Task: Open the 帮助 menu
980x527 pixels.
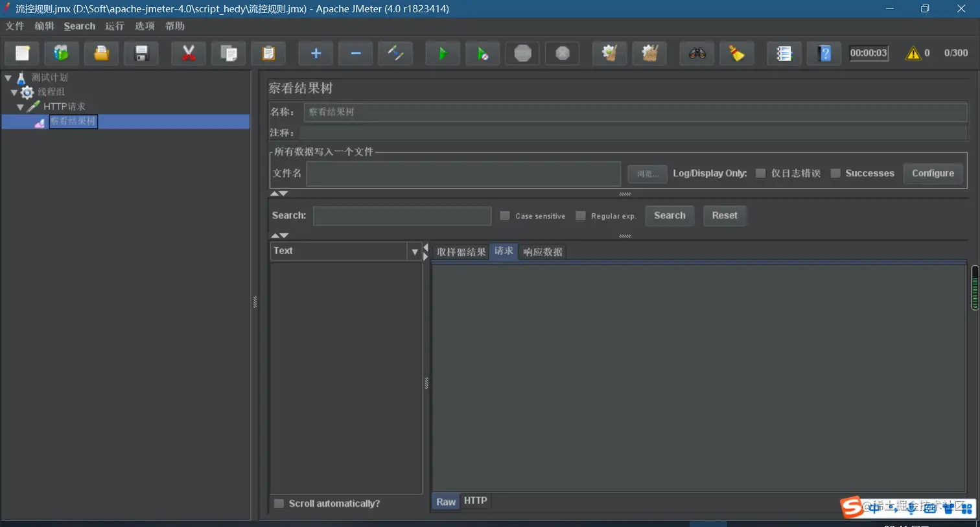Action: (175, 26)
